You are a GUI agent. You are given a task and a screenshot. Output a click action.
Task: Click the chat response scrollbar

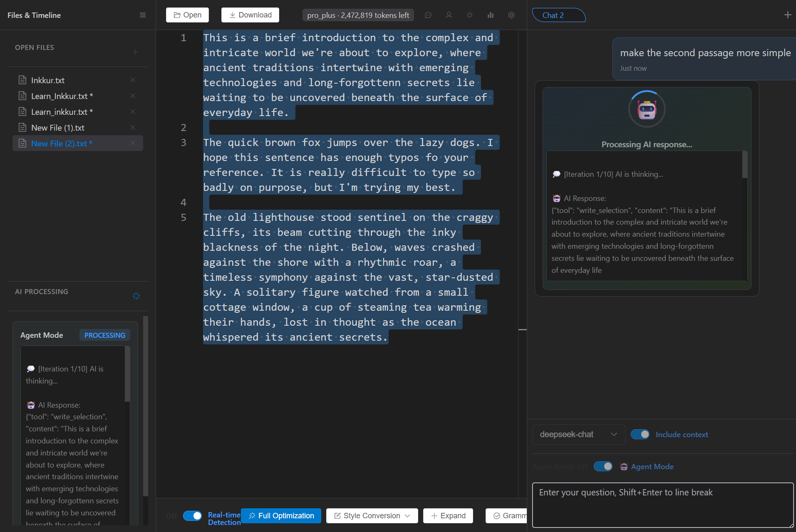[745, 165]
